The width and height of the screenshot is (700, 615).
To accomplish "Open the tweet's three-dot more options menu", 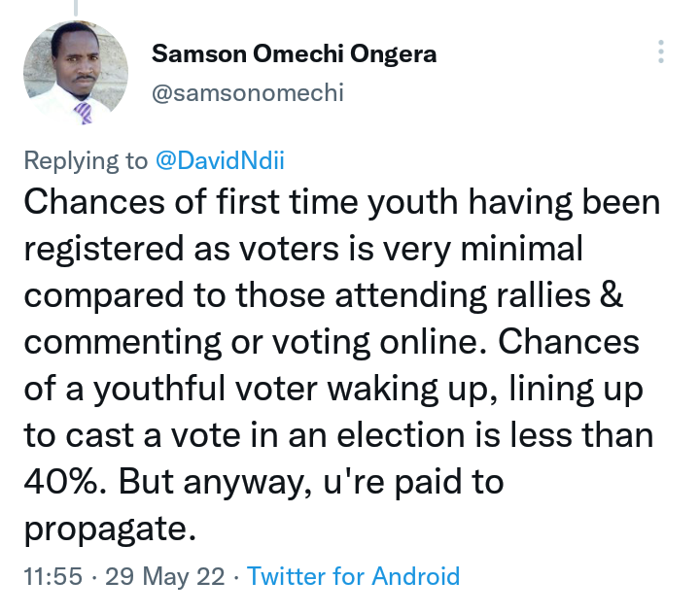I will [x=661, y=51].
